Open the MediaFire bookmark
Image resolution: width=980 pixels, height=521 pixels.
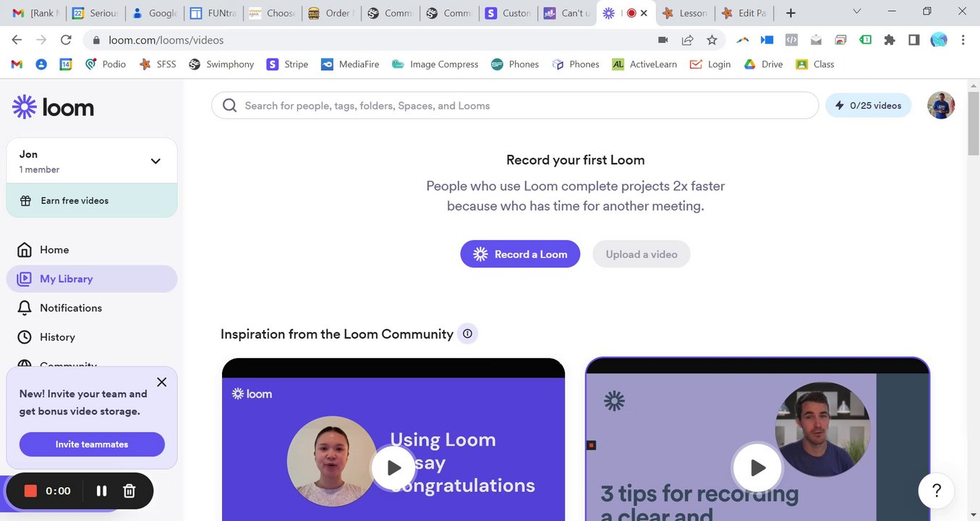coord(350,64)
